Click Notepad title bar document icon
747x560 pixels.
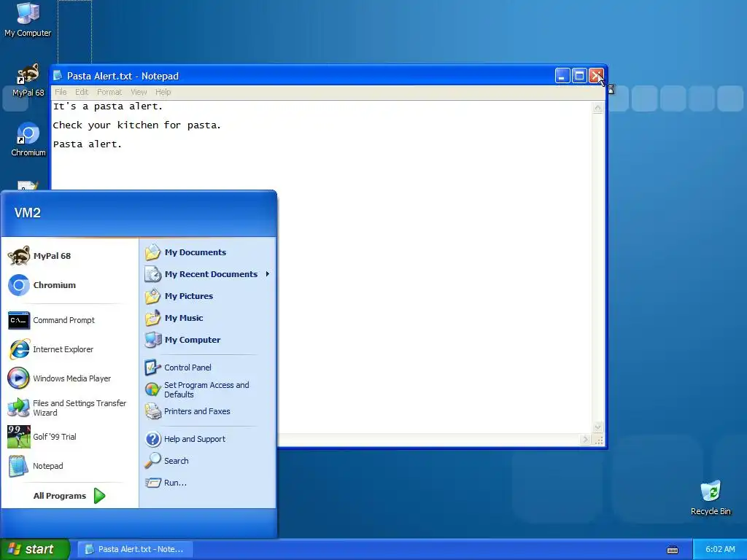coord(58,76)
